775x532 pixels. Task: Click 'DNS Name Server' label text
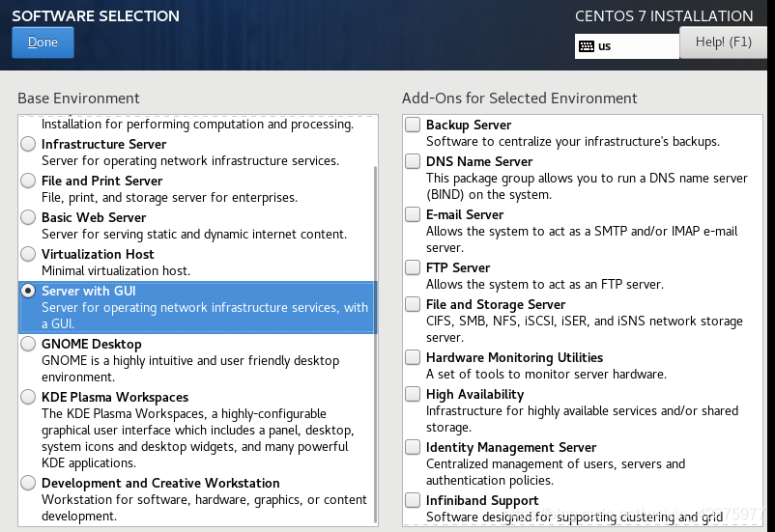[479, 161]
